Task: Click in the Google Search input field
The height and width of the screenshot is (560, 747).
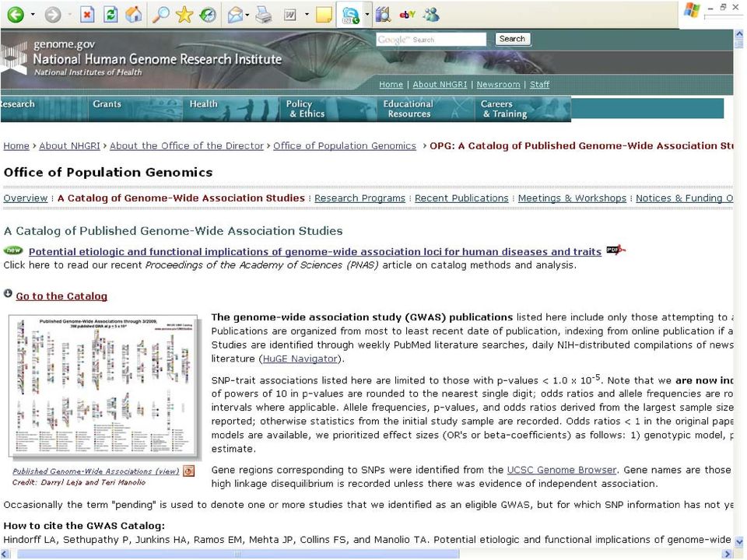Action: tap(431, 40)
